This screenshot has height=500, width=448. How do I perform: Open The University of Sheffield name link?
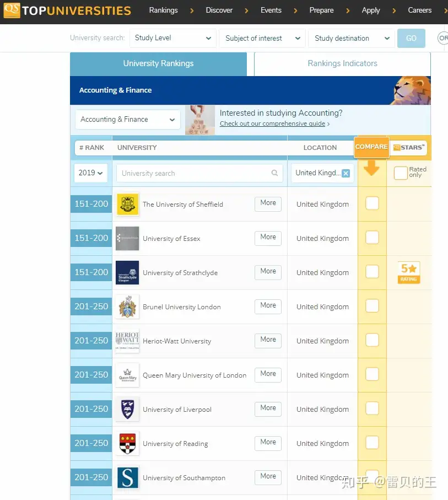[183, 205]
